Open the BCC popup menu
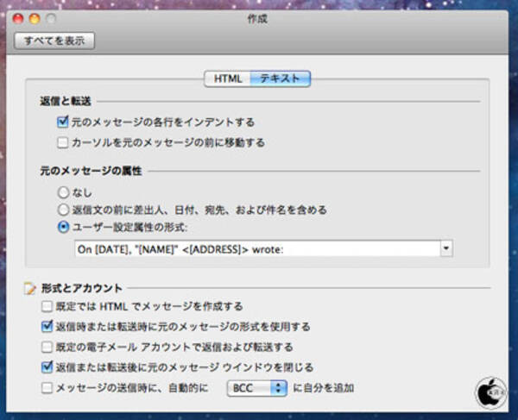Screen dimensions: 518x420 pos(256,388)
